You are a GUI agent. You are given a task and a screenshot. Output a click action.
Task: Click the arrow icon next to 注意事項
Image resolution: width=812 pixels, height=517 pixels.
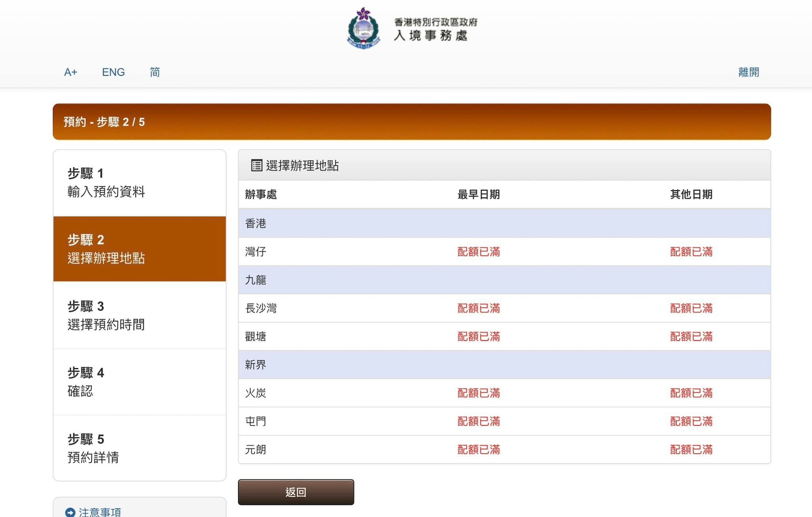[x=70, y=512]
